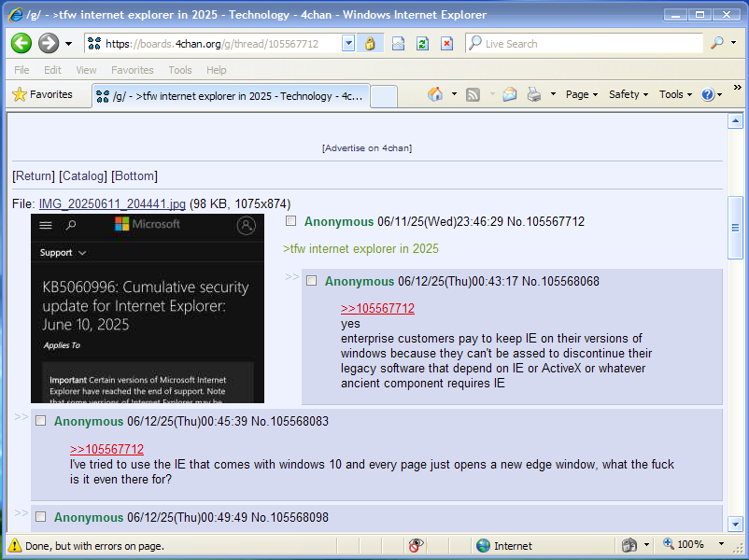
Task: Jump to the Bottom link
Action: (x=134, y=175)
